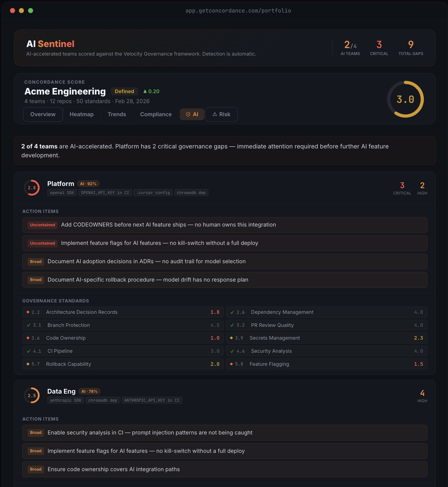448x487 pixels.
Task: Click the warning triangle icon on Risk tab
Action: (x=215, y=114)
